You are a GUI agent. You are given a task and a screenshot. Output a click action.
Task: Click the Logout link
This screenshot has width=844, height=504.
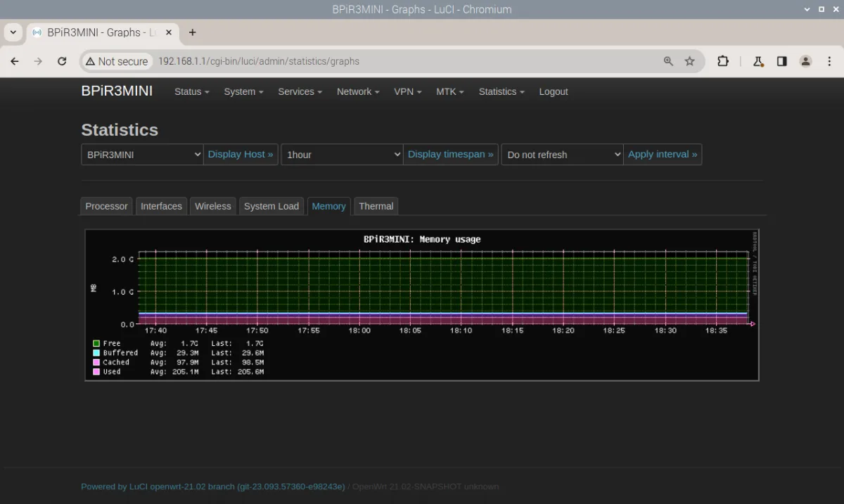[554, 91]
